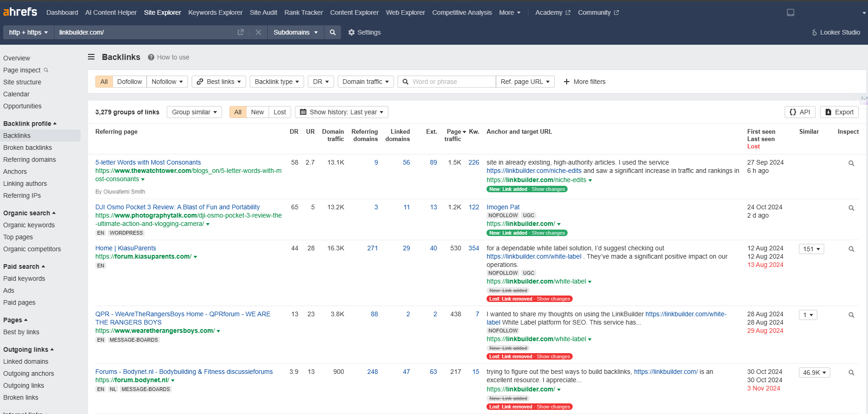Open Referring domains in sidebar
The height and width of the screenshot is (414, 868).
[29, 160]
